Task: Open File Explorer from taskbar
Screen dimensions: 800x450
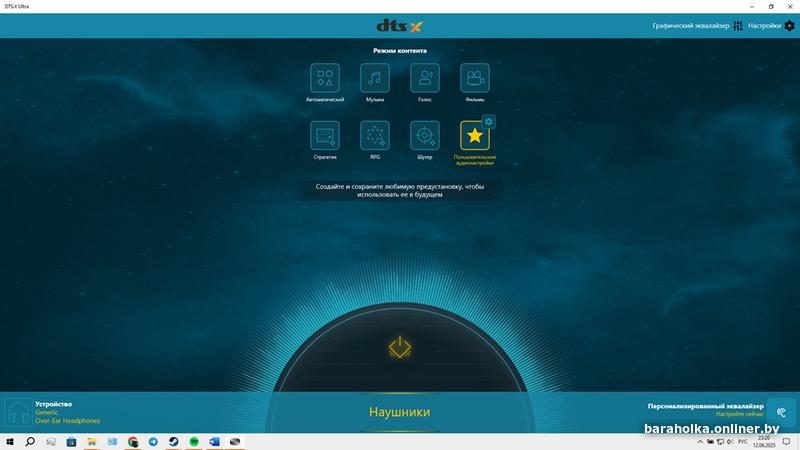Action: coord(91,442)
